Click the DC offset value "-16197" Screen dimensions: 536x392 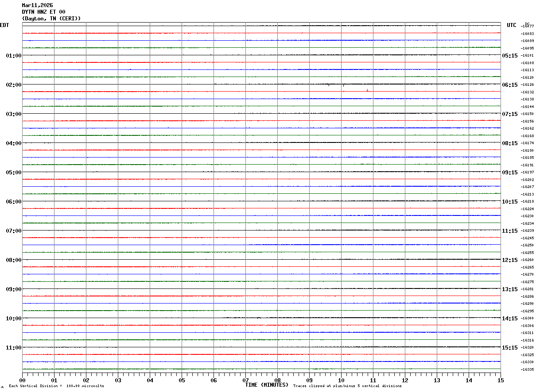click(527, 173)
